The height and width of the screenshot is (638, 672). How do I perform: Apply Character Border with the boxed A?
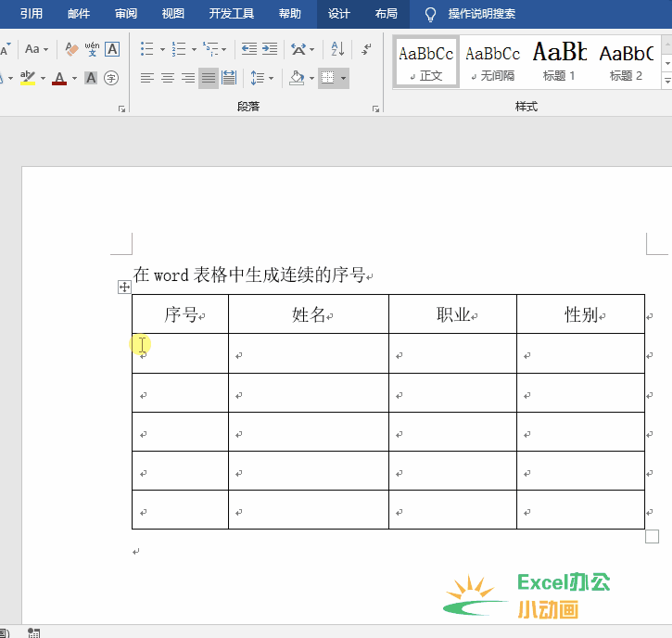(x=112, y=49)
